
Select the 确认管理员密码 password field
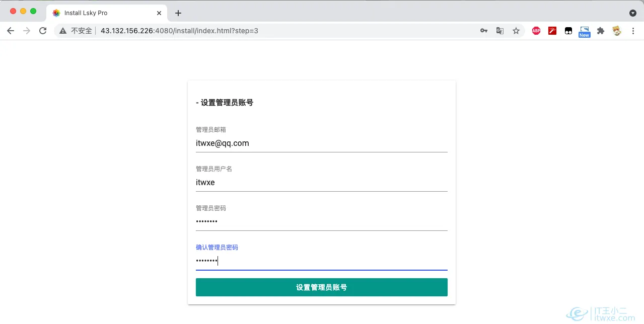pyautogui.click(x=322, y=261)
